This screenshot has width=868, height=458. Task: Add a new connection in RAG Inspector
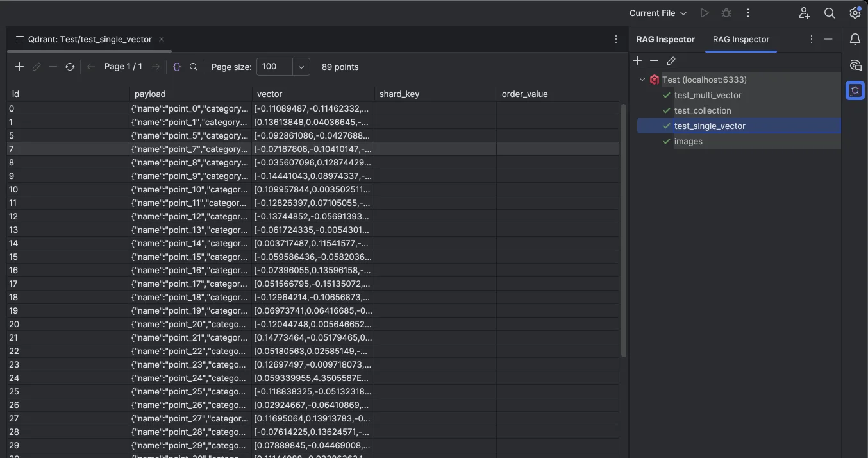pyautogui.click(x=637, y=61)
